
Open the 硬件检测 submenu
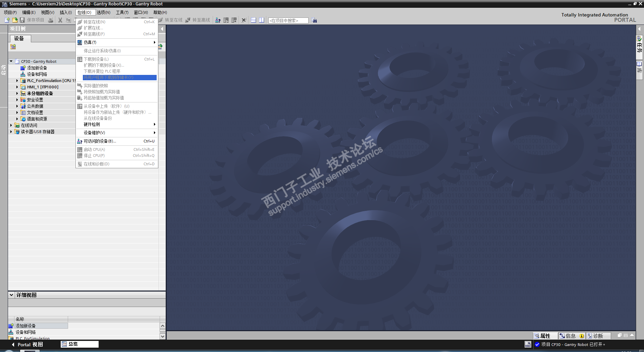[117, 125]
